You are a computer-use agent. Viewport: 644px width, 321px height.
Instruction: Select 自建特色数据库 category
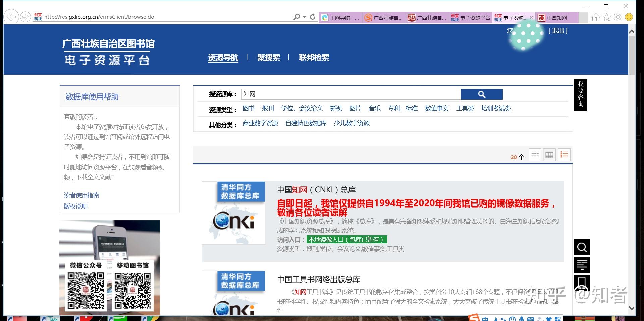coord(306,123)
